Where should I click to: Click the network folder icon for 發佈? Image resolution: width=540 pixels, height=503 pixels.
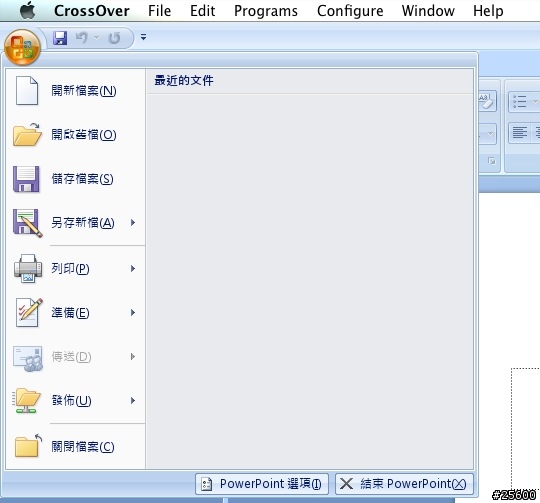(x=27, y=400)
